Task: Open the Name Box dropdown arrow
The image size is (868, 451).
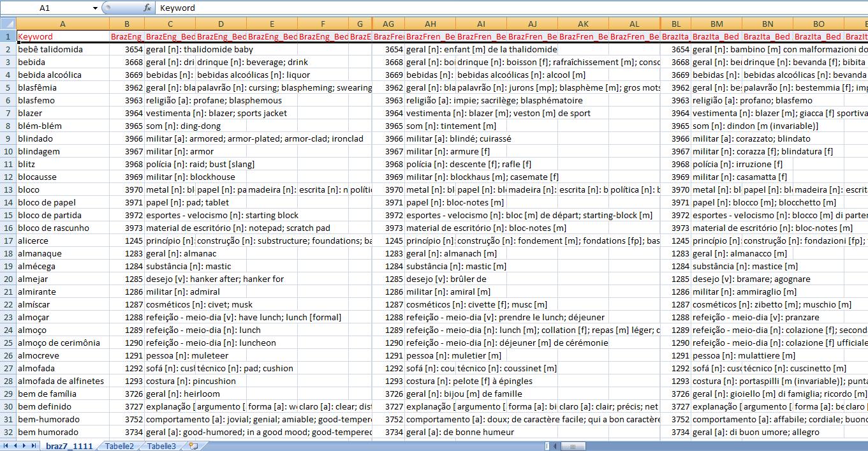Action: coord(95,8)
